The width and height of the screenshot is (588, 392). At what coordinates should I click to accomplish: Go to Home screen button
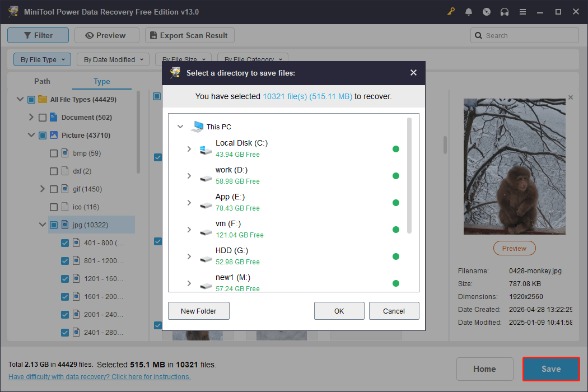coord(484,369)
